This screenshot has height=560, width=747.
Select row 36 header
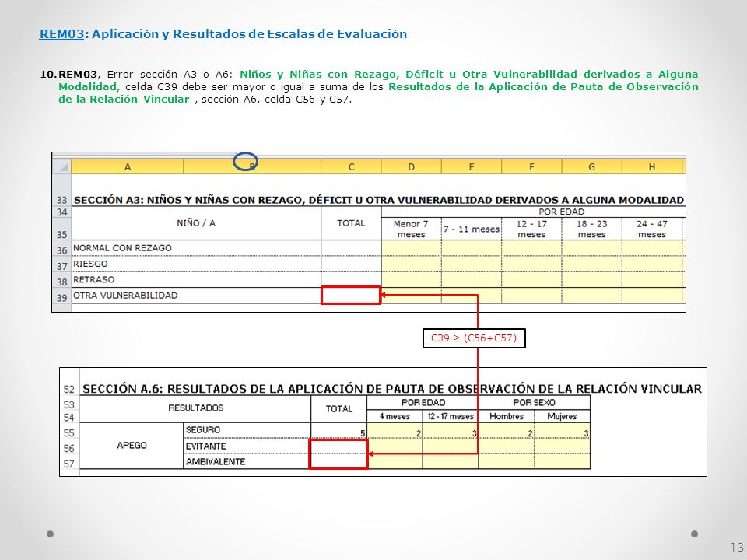pyautogui.click(x=62, y=250)
